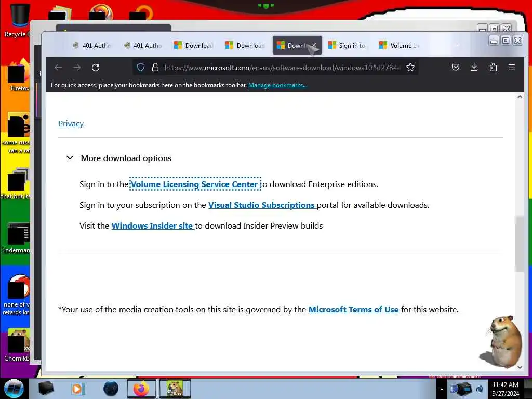Image resolution: width=532 pixels, height=399 pixels.
Task: Open the taskbar clock and date
Action: point(506,389)
